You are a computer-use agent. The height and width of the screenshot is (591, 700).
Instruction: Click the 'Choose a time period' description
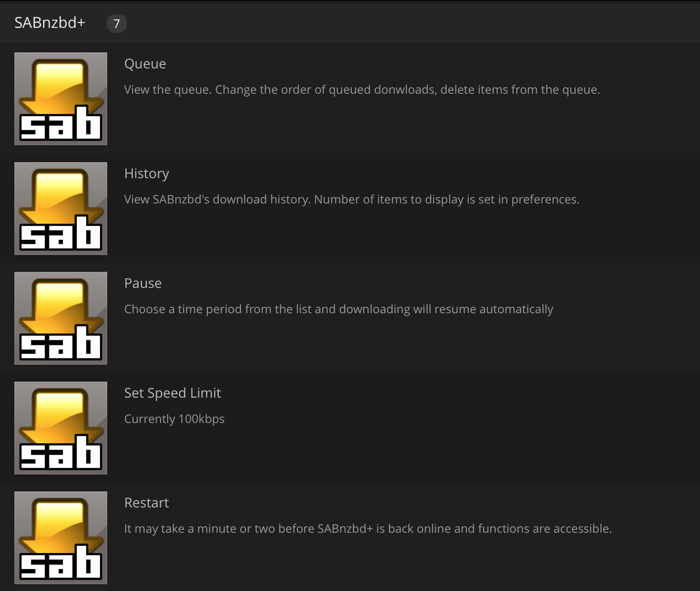click(339, 309)
